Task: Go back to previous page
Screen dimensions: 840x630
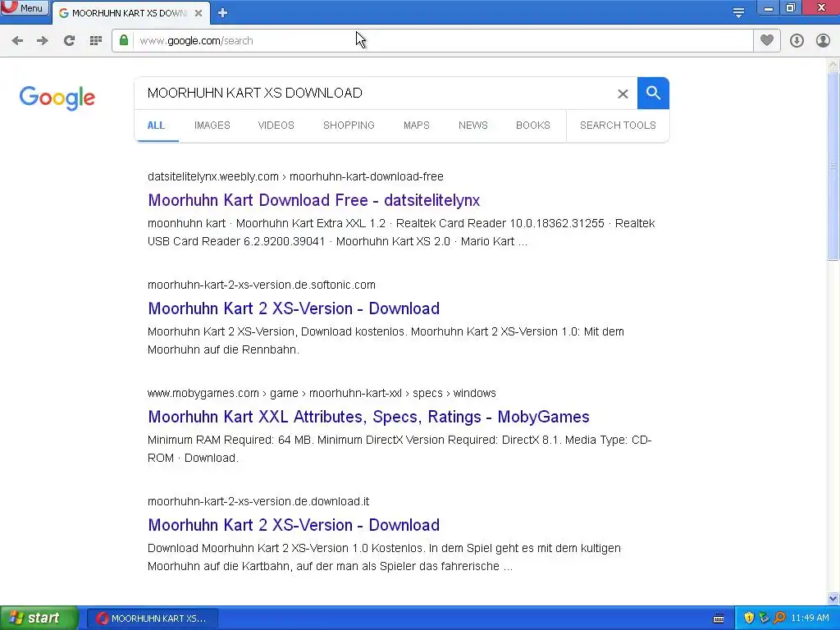Action: 18,41
